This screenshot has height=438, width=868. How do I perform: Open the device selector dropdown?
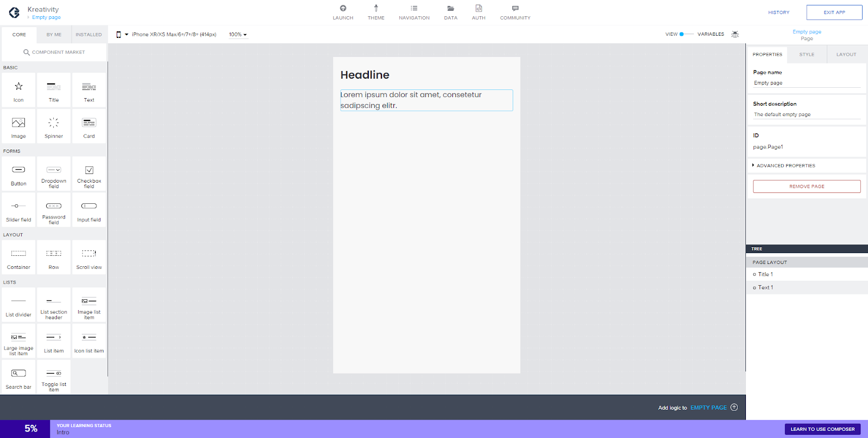[x=166, y=35]
